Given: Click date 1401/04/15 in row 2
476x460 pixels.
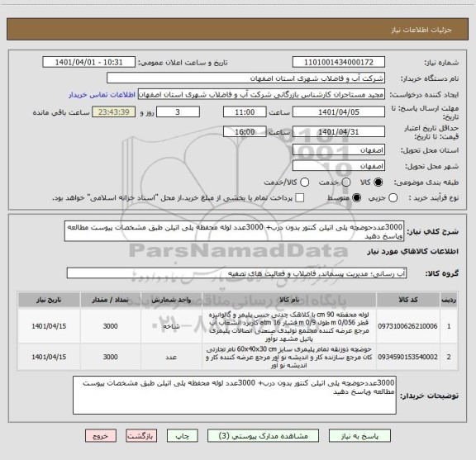Looking at the screenshot, I should [x=49, y=357].
